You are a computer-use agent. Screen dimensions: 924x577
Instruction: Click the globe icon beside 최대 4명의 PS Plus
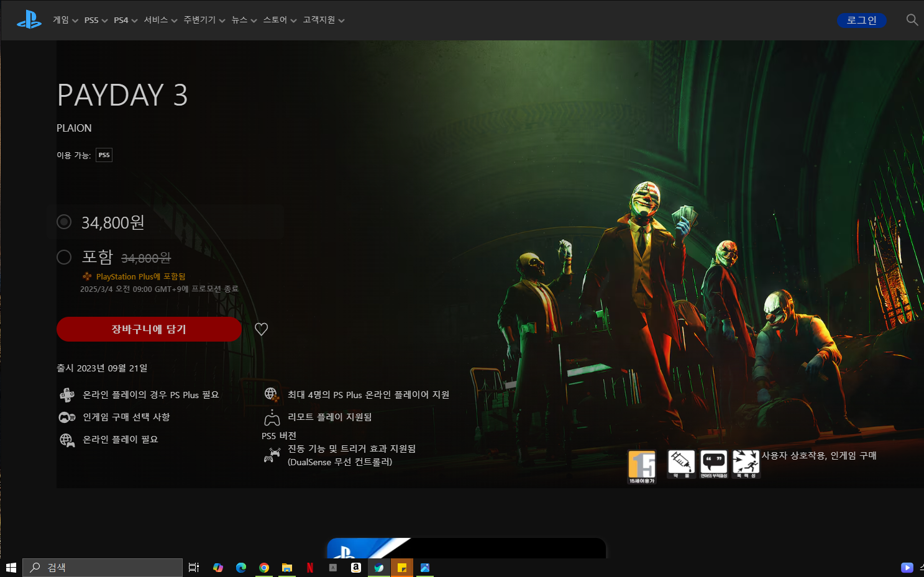click(272, 394)
